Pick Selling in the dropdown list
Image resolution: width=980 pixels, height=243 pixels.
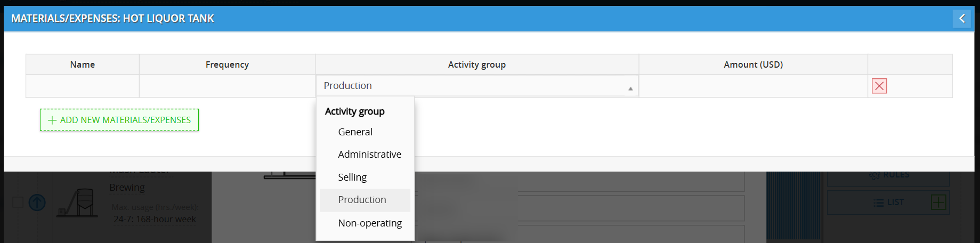coord(352,177)
